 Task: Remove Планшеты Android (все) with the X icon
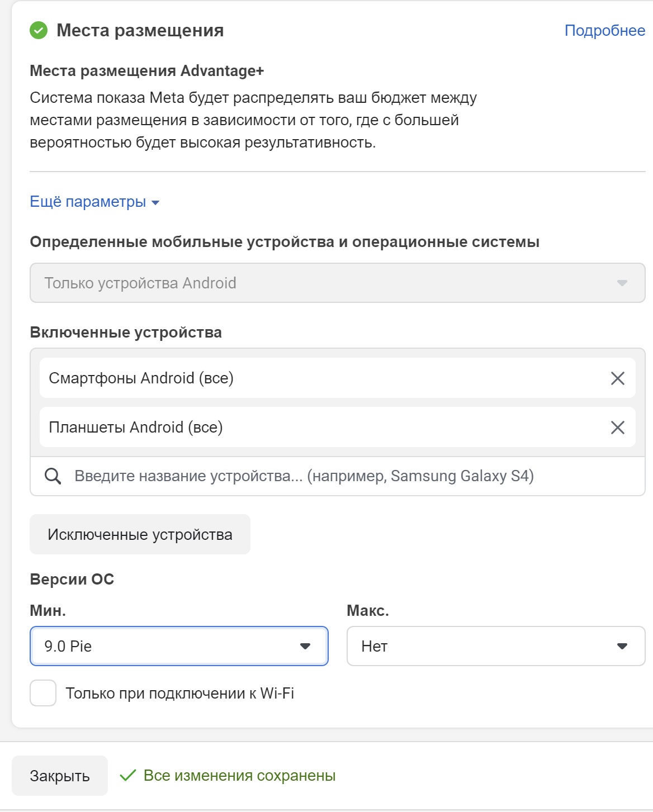tap(617, 428)
